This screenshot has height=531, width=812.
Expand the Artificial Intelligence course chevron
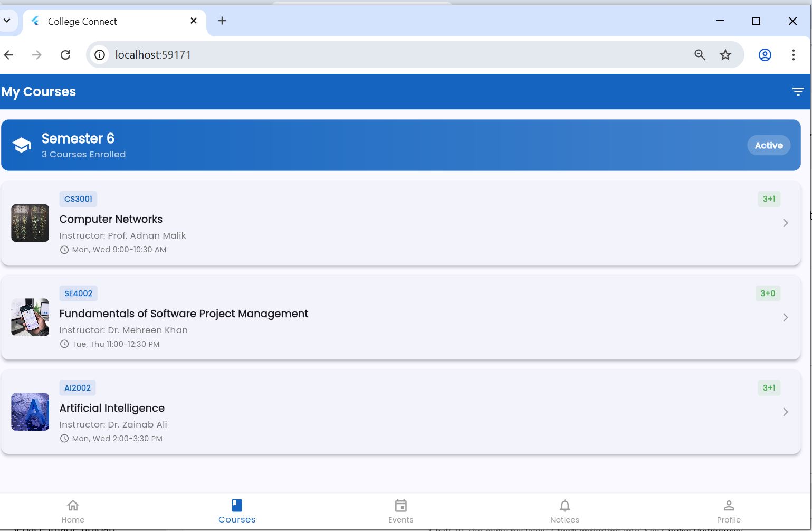point(785,412)
